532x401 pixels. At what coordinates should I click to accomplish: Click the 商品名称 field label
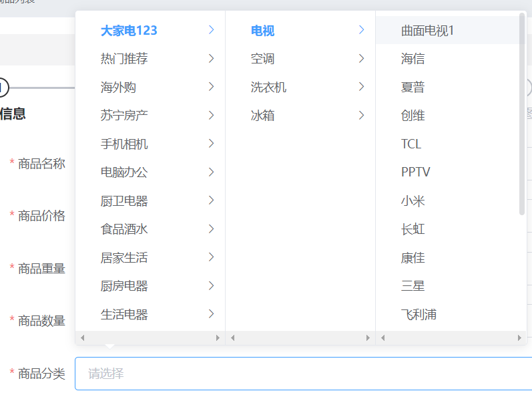(41, 164)
